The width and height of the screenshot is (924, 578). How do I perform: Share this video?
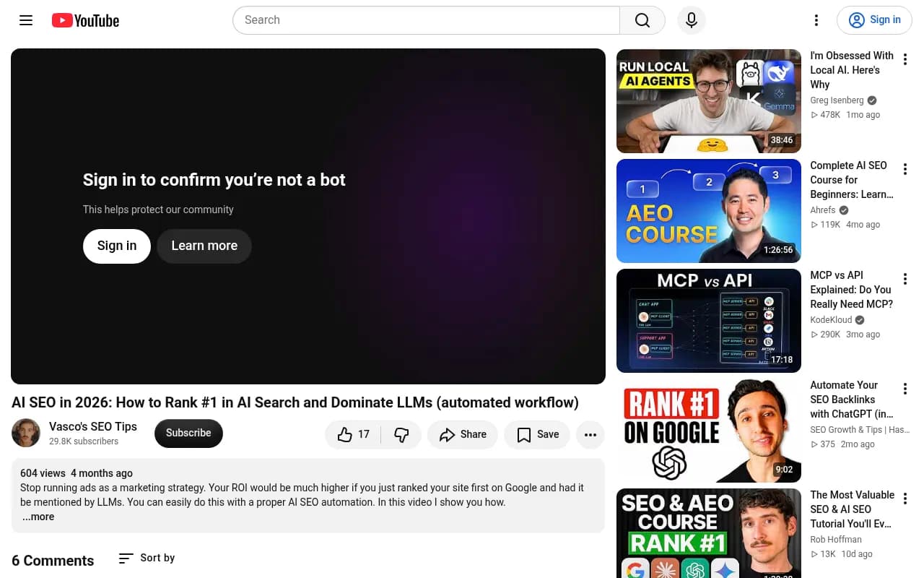(x=463, y=434)
